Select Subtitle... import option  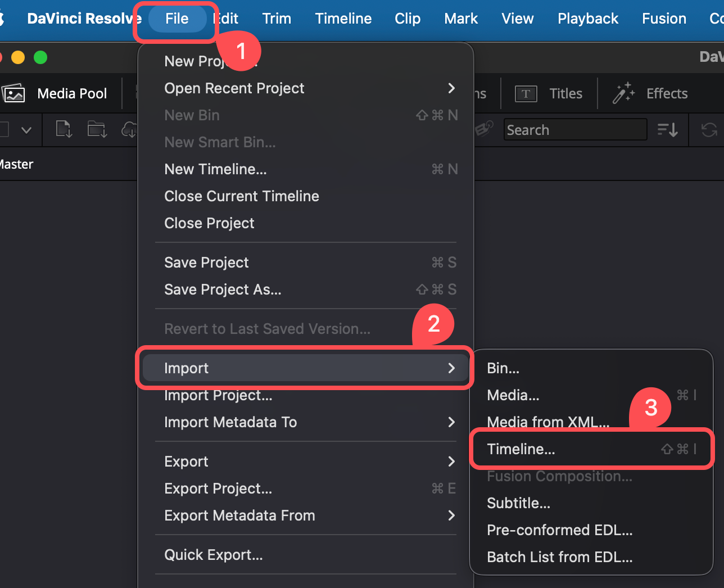pos(591,503)
